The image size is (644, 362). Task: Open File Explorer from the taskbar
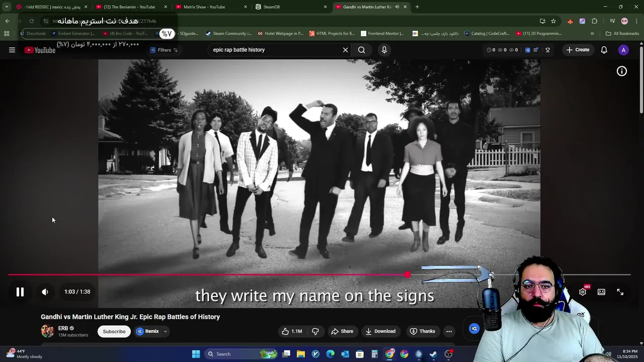301,354
